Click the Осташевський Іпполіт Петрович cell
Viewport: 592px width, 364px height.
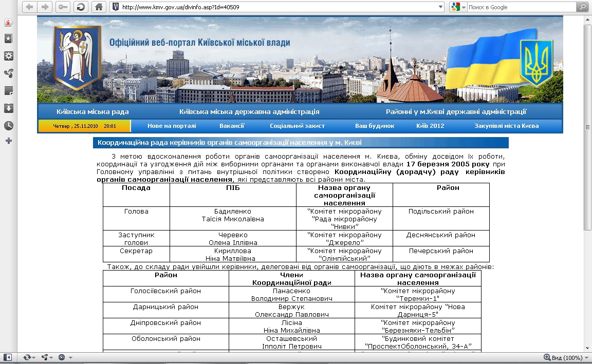coord(292,342)
